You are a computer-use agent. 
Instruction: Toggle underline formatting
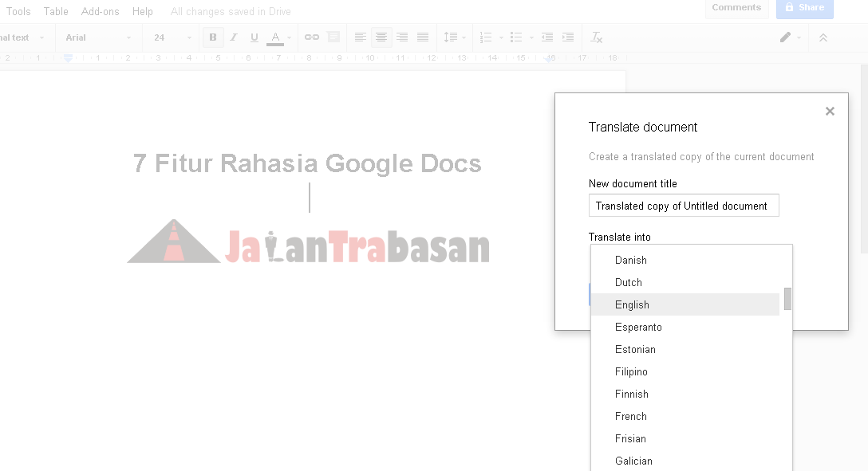click(x=254, y=37)
